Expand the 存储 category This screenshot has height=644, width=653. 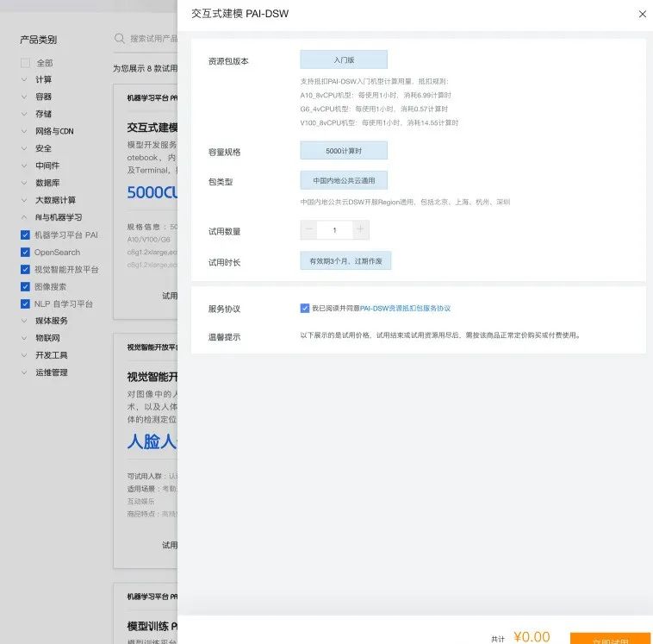point(24,114)
